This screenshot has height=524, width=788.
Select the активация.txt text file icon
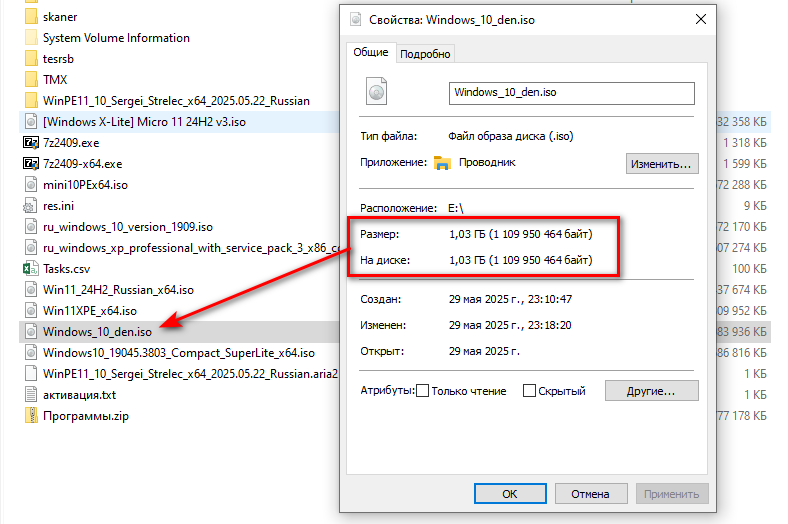[x=31, y=395]
